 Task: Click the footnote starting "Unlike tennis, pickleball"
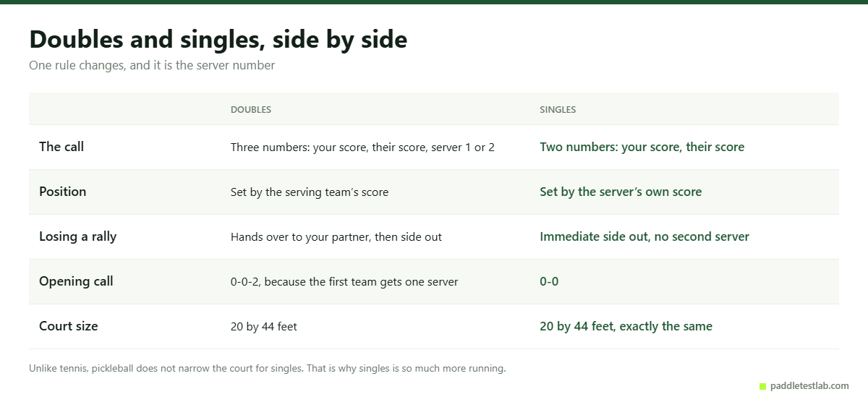[267, 369]
